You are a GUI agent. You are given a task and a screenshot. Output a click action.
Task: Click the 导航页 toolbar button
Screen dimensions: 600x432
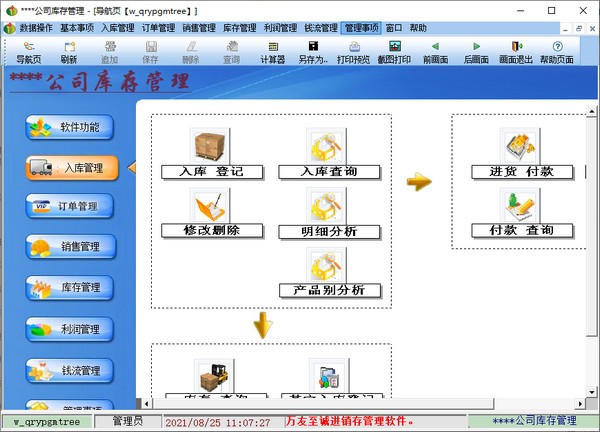[28, 52]
